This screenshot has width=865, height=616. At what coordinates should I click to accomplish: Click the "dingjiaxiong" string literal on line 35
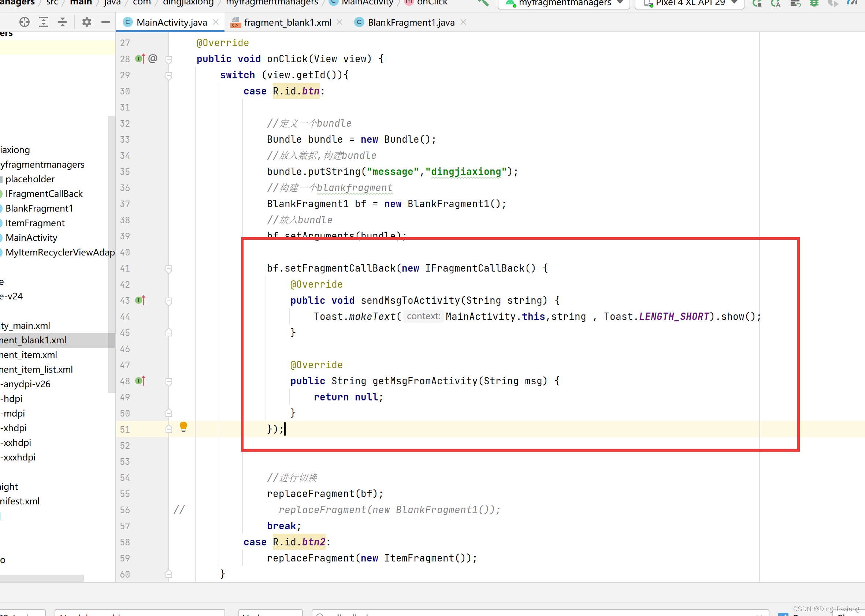pyautogui.click(x=466, y=172)
